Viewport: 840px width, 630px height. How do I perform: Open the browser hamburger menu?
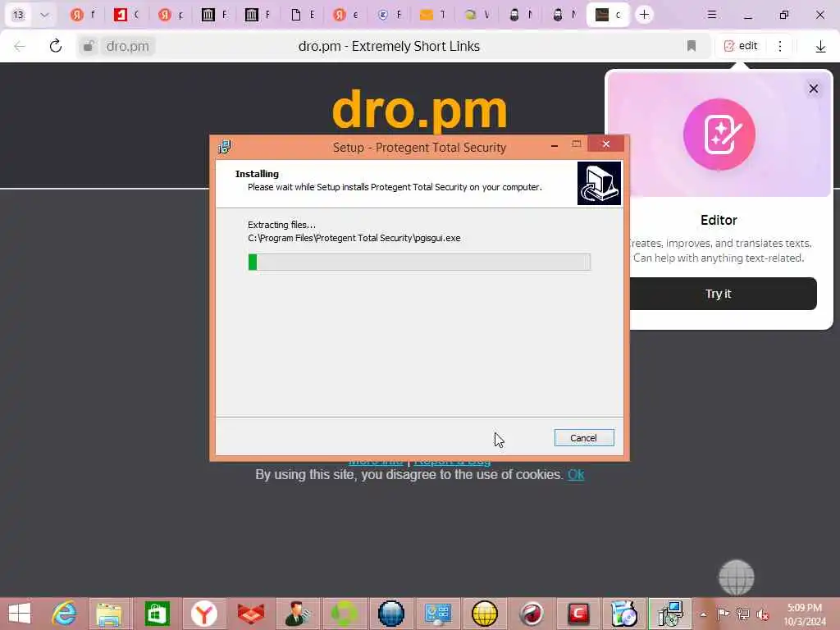711,15
